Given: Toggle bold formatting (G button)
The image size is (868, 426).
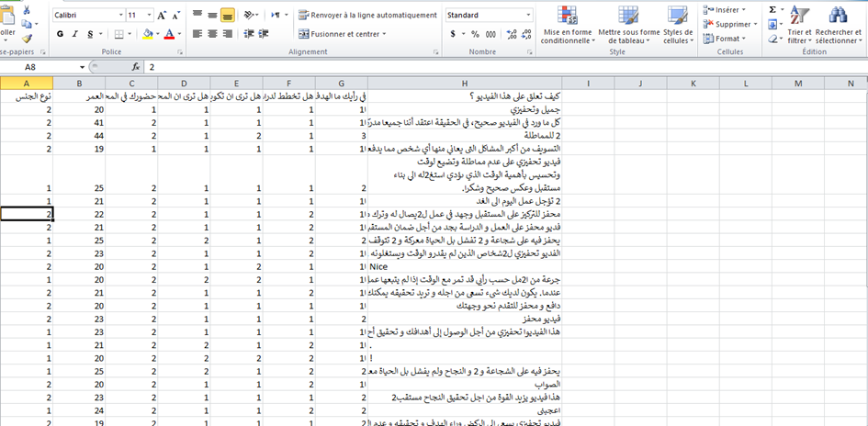Looking at the screenshot, I should pos(61,34).
